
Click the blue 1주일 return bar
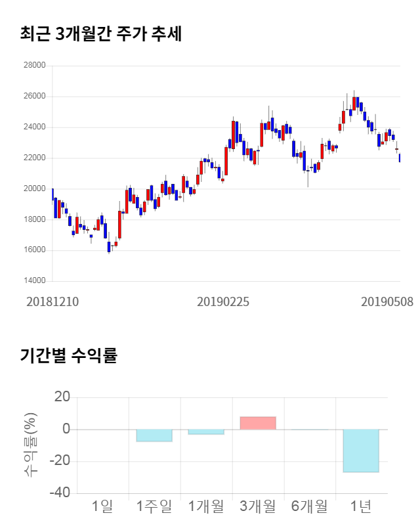tap(154, 435)
